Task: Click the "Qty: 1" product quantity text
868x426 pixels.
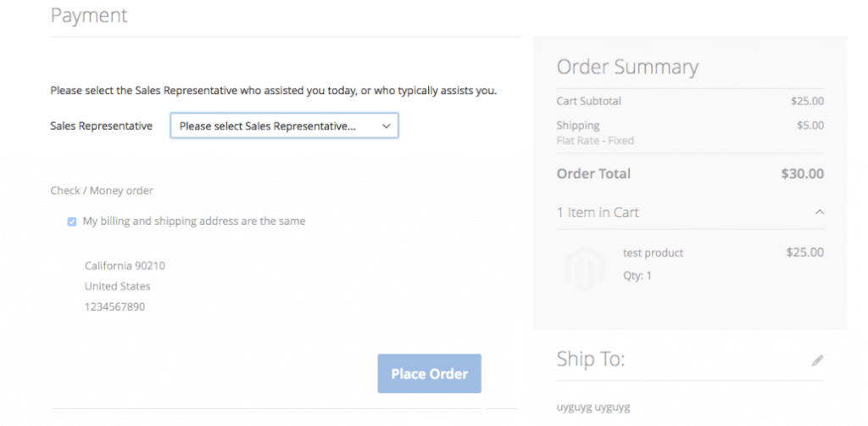Action: [637, 276]
